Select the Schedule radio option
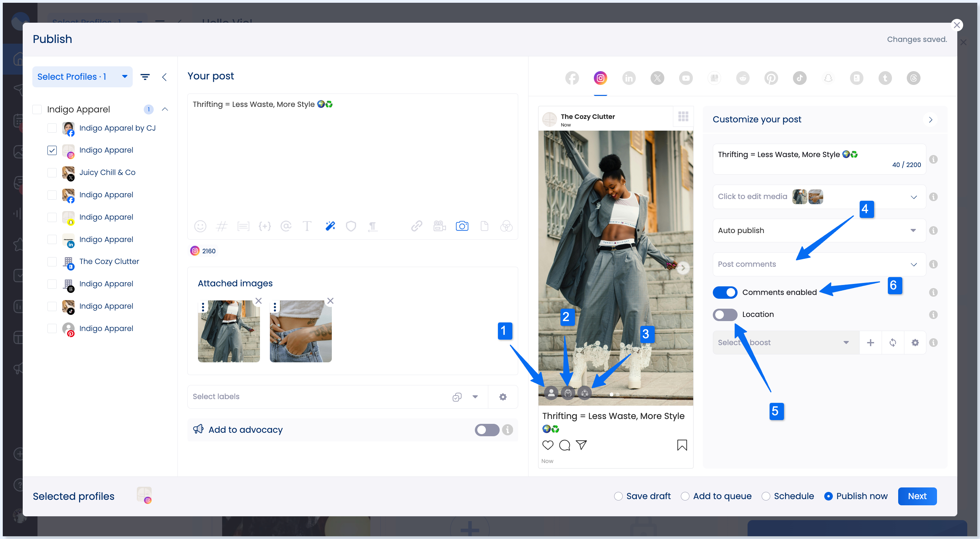This screenshot has width=980, height=539. [766, 496]
